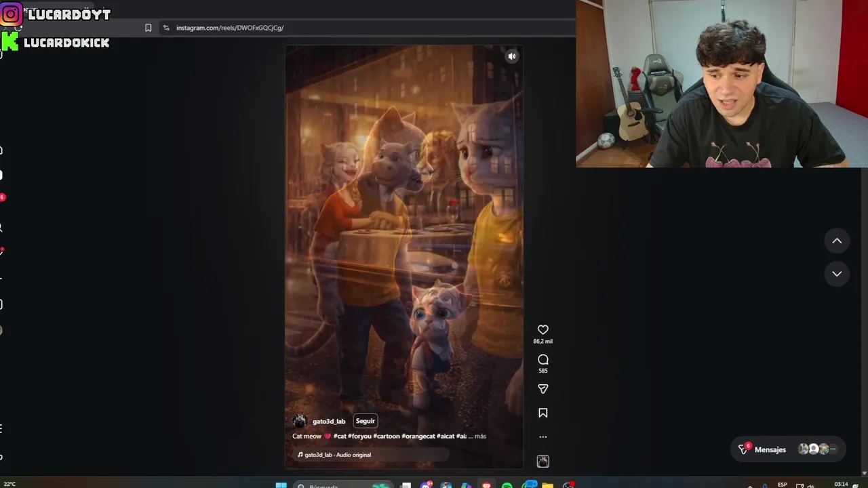The width and height of the screenshot is (868, 488).
Task: Click the '86,2 mil' likes count
Action: [x=542, y=342]
